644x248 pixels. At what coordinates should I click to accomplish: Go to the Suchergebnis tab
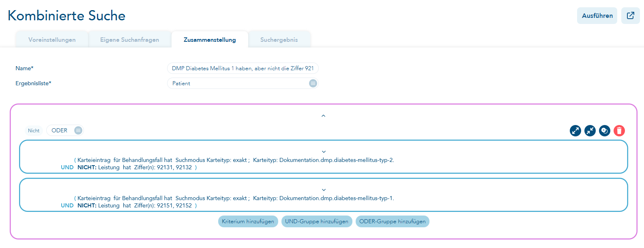[x=279, y=40]
